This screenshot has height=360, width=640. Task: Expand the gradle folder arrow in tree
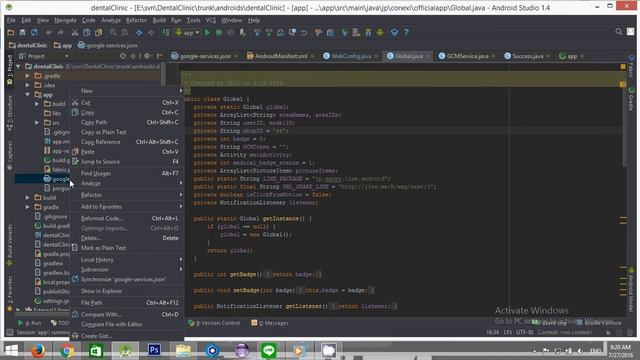(27, 207)
